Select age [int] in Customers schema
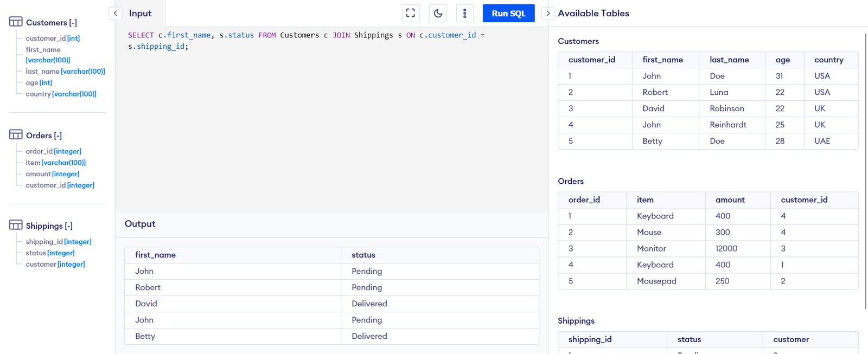Image resolution: width=868 pixels, height=354 pixels. (x=39, y=83)
